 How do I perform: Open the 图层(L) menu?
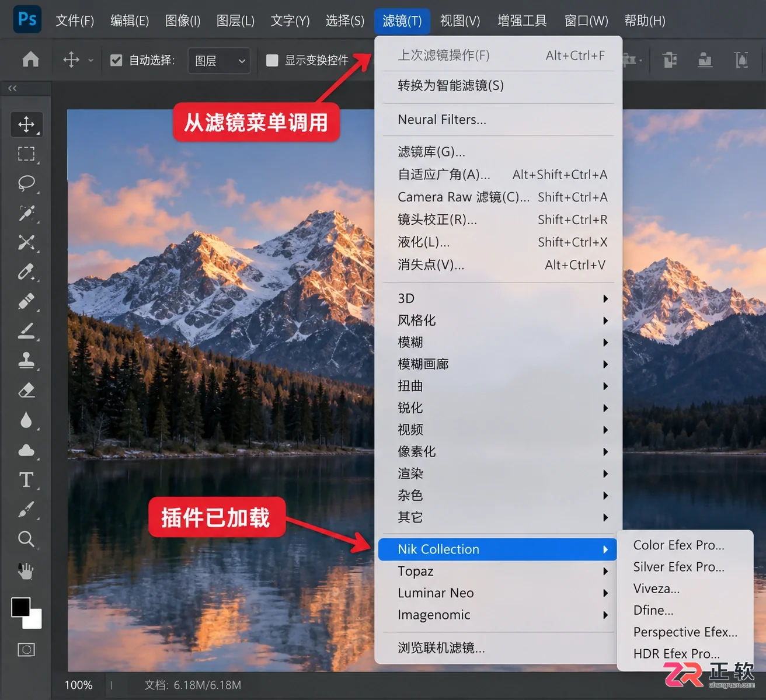(x=235, y=20)
